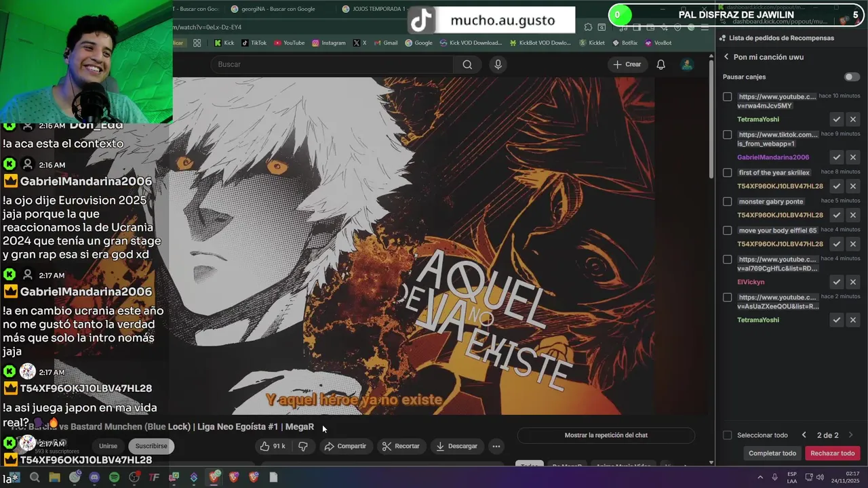Click 'Mostrar la repetición del chat'
The height and width of the screenshot is (488, 868).
pyautogui.click(x=606, y=435)
